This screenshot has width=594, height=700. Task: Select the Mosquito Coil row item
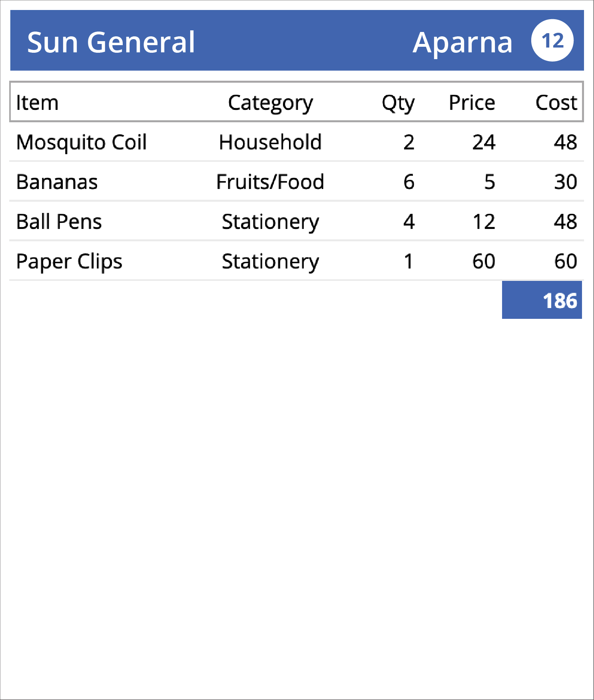coord(296,142)
